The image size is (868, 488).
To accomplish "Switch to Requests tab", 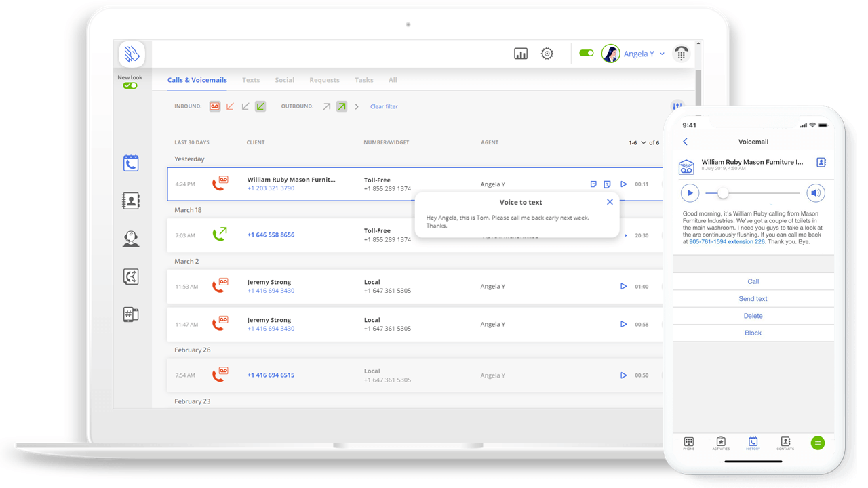I will click(x=324, y=80).
